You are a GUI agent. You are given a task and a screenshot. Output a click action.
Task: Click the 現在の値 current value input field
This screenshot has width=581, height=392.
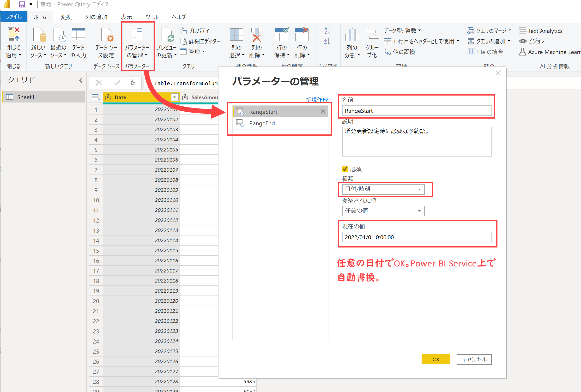(x=417, y=237)
